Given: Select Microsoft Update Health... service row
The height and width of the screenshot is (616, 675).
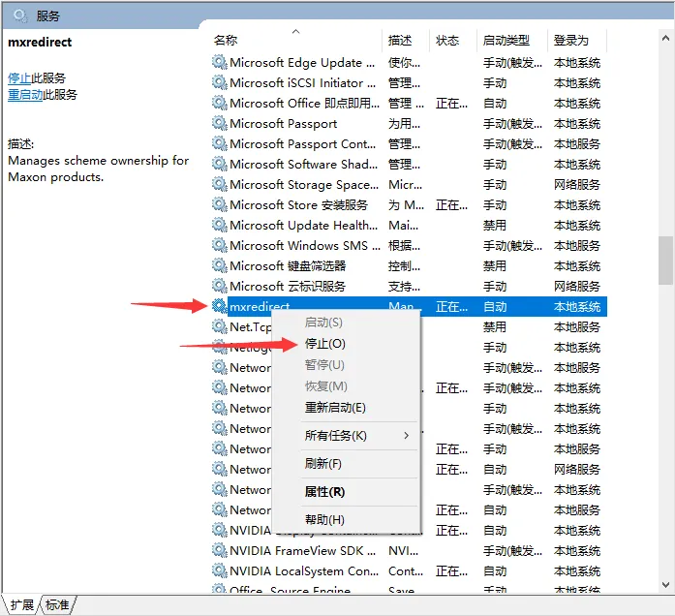Looking at the screenshot, I should [x=409, y=225].
